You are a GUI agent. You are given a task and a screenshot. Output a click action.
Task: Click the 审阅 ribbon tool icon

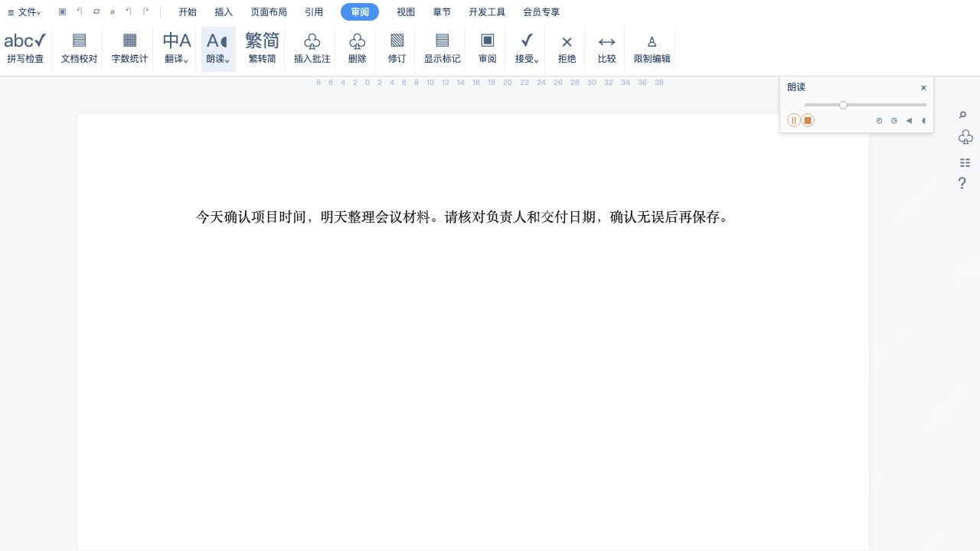[488, 41]
